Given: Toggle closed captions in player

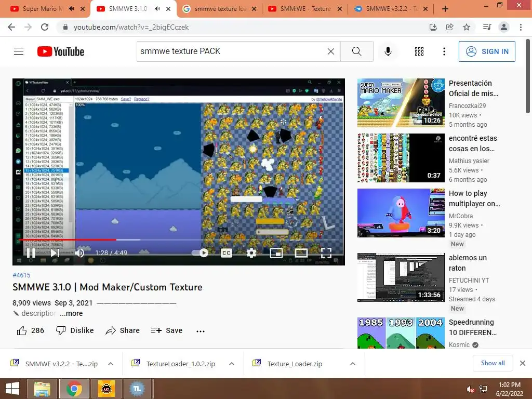Looking at the screenshot, I should (x=227, y=253).
